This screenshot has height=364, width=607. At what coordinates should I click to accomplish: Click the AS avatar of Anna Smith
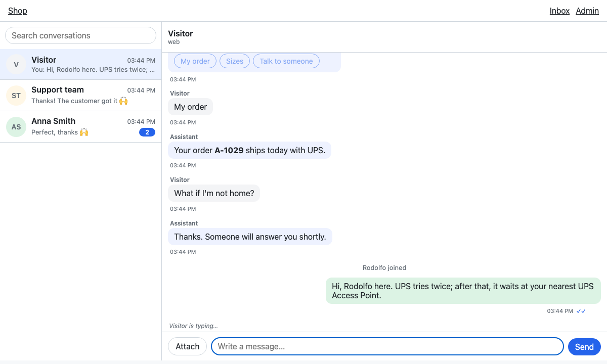(16, 127)
